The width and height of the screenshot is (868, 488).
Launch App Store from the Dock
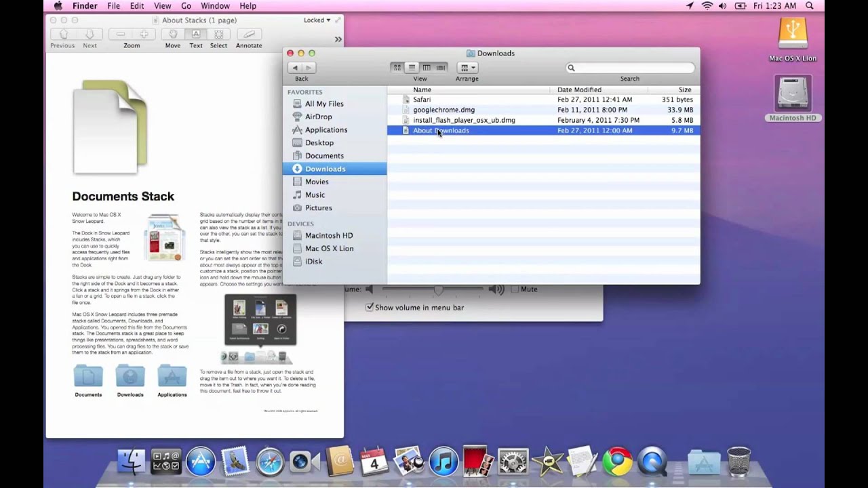click(201, 462)
